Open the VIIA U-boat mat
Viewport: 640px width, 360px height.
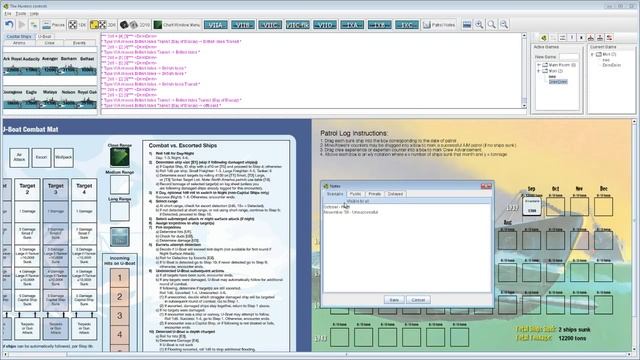216,25
